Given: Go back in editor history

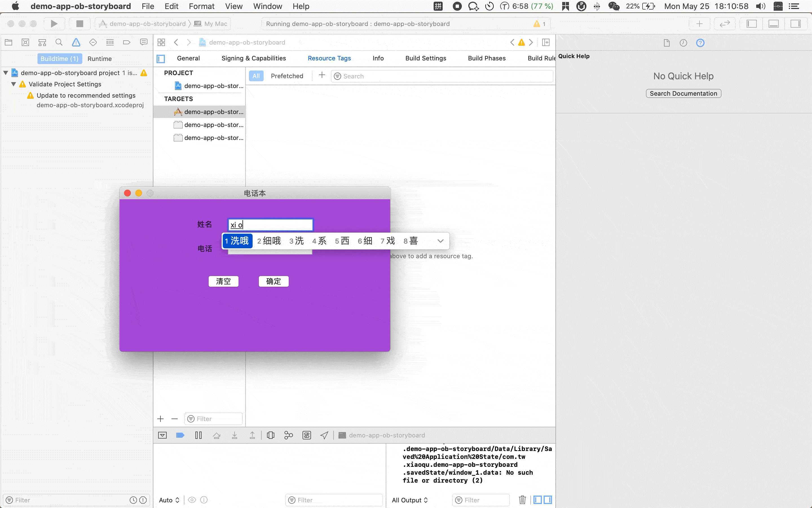Looking at the screenshot, I should [176, 42].
